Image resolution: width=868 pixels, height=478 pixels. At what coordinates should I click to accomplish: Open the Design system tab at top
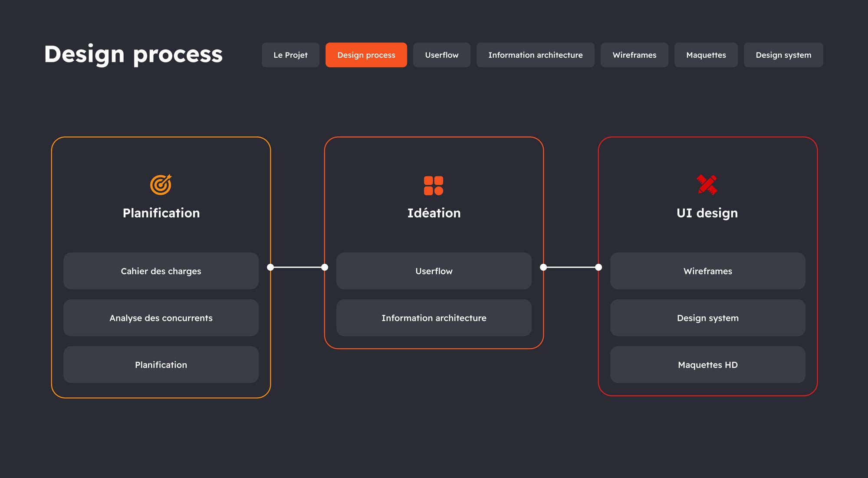783,55
